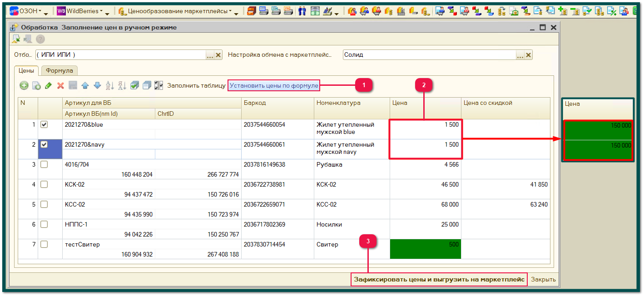The height and width of the screenshot is (296, 644).
Task: Clear the Солид field with its X button
Action: coord(529,55)
